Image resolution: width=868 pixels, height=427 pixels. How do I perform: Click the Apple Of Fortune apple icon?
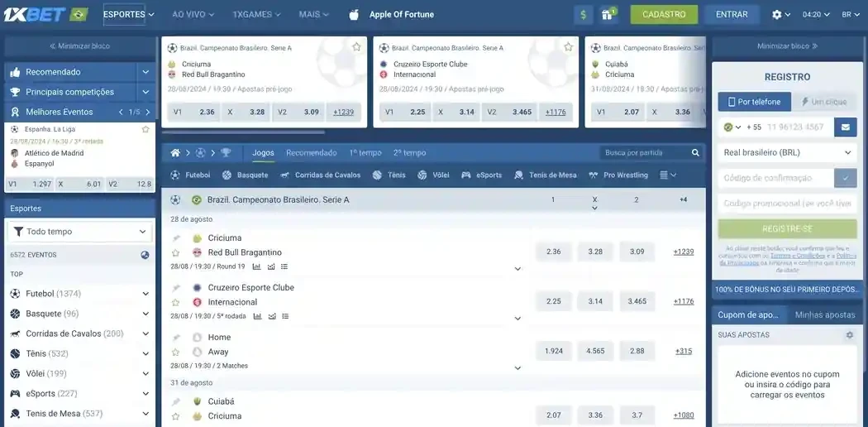coord(354,15)
